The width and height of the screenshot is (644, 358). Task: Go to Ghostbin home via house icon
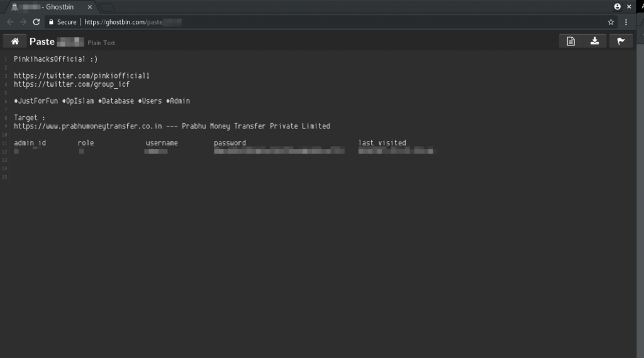15,41
